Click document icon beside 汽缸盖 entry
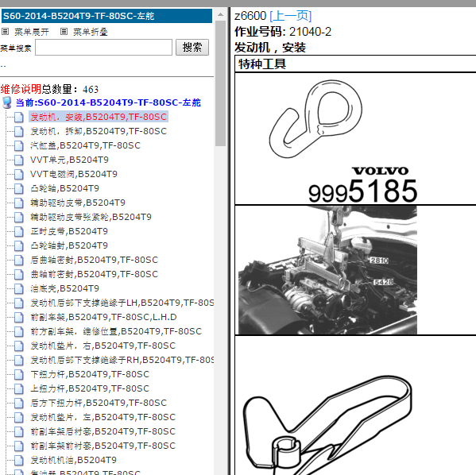The height and width of the screenshot is (475, 476). [19, 145]
